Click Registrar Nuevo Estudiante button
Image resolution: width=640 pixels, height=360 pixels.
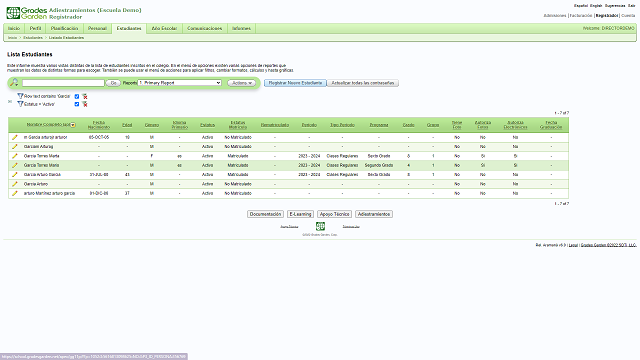295,83
